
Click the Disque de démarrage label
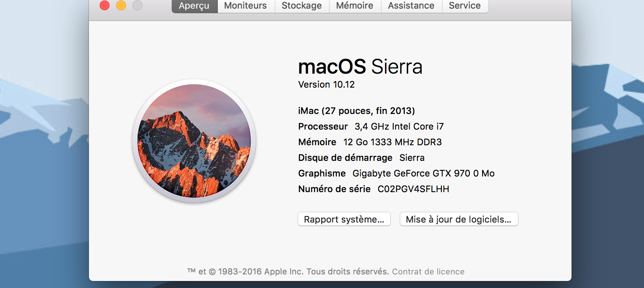[x=345, y=158]
